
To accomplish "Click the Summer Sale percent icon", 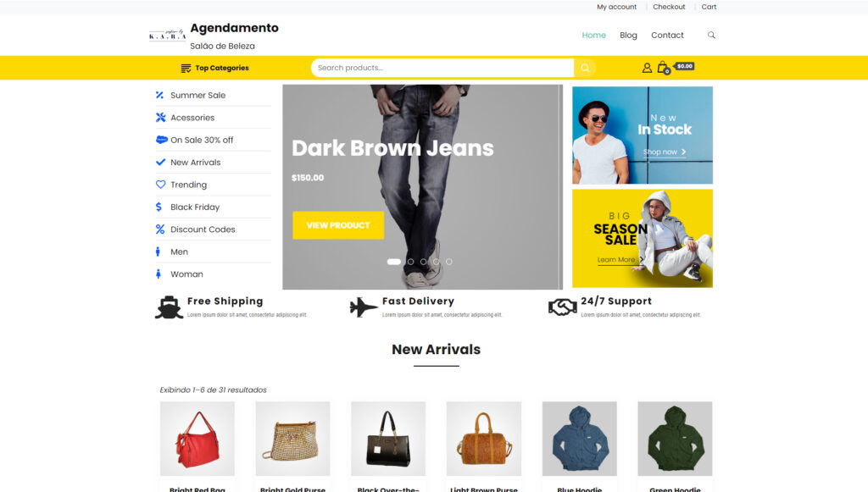I will pyautogui.click(x=160, y=95).
